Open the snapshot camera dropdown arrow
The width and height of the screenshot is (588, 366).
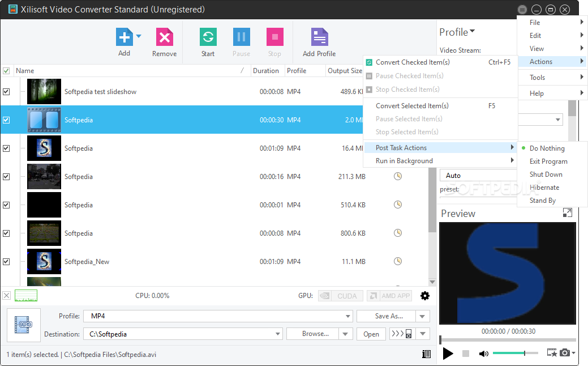pos(573,353)
